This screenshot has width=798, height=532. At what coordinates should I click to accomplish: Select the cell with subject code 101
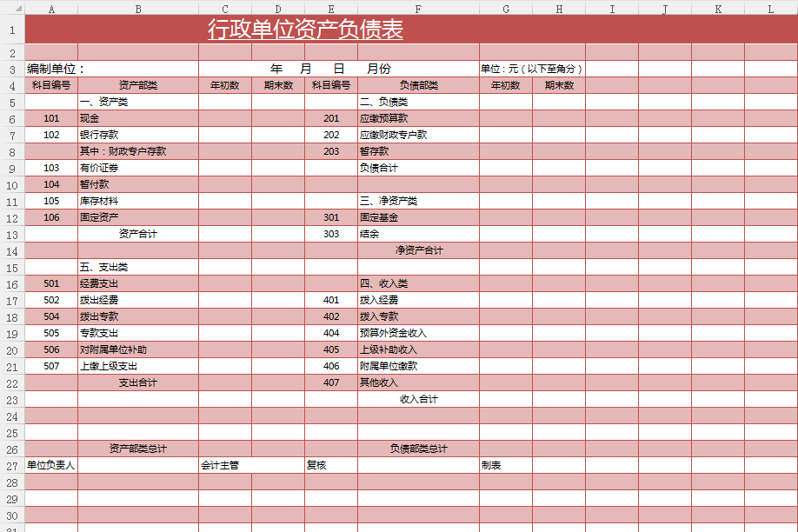coord(51,118)
